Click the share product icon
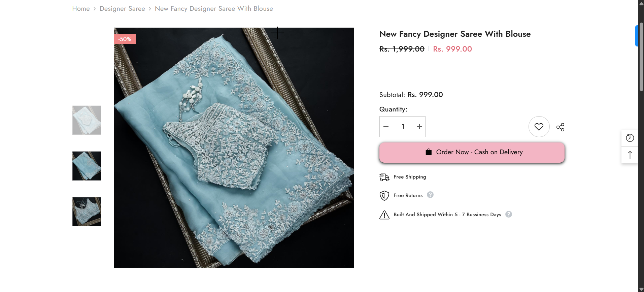Viewport: 644px width, 292px height. tap(560, 127)
